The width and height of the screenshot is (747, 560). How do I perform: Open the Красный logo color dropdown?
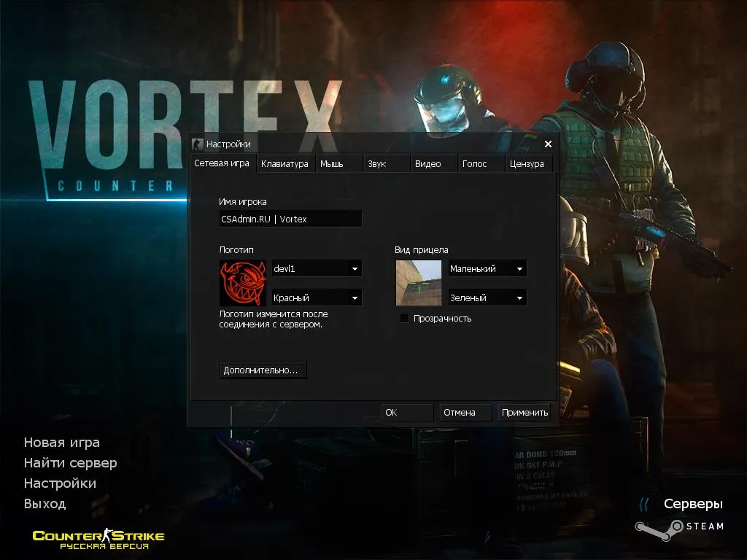tap(317, 298)
